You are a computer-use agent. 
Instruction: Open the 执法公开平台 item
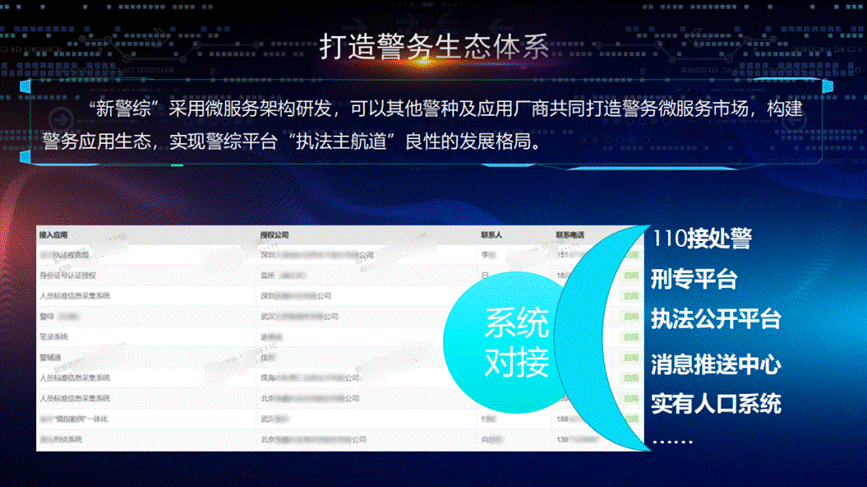tap(715, 319)
